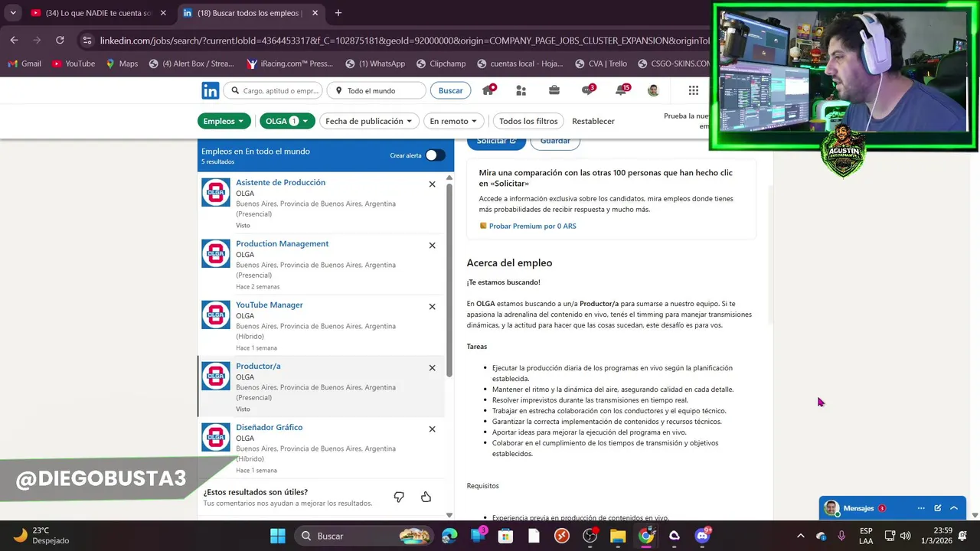Click the Guardar save job button
The width and height of the screenshot is (980, 551).
point(555,142)
